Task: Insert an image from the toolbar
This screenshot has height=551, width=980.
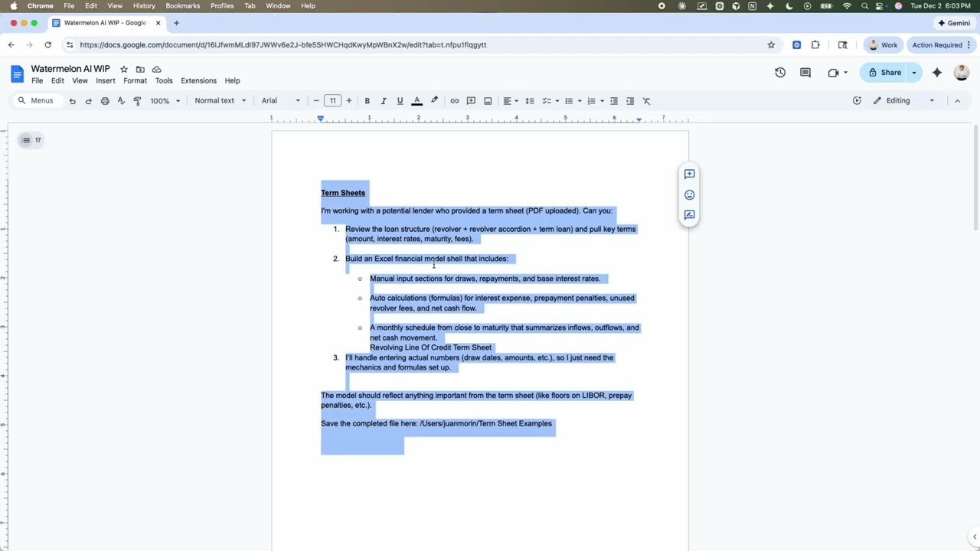Action: [x=488, y=101]
